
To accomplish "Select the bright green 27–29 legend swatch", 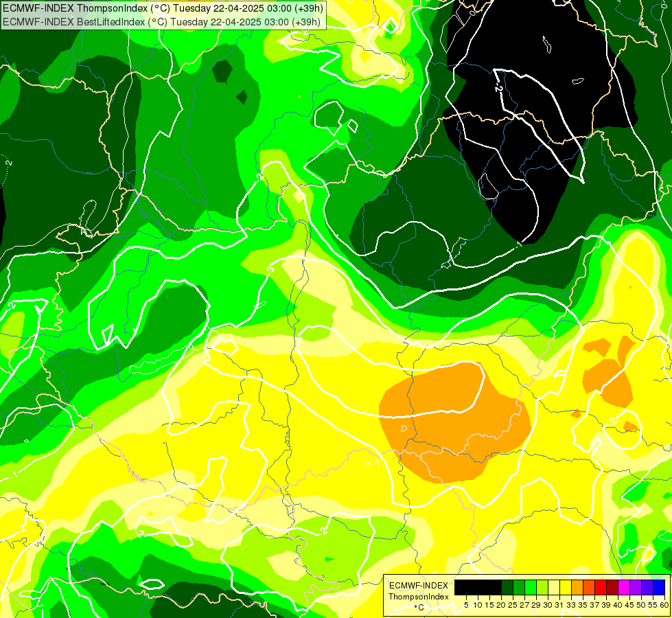I will 531,588.
